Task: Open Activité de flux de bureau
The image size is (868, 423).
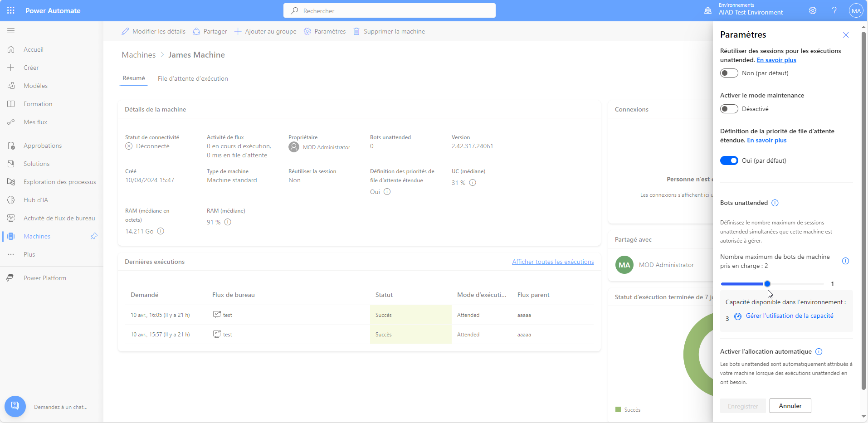Action: (x=59, y=218)
